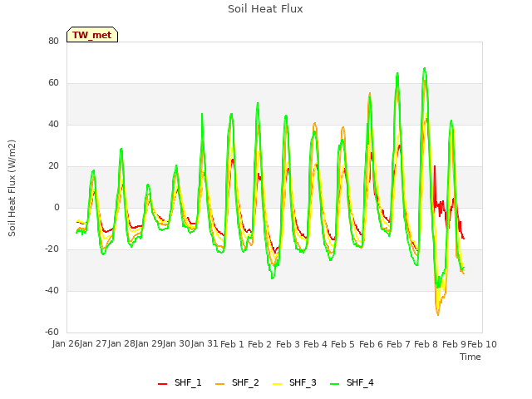Screen dimensions: 532x399
Task: Click the Soil Heat Flux (W/m2) axis label
Action: pos(12,188)
